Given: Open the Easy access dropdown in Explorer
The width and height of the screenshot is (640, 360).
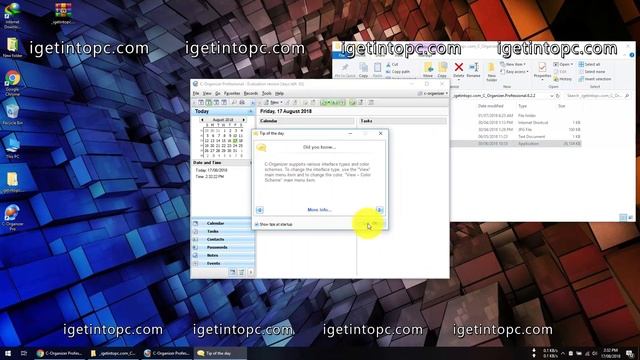Looking at the screenshot, I should [514, 72].
